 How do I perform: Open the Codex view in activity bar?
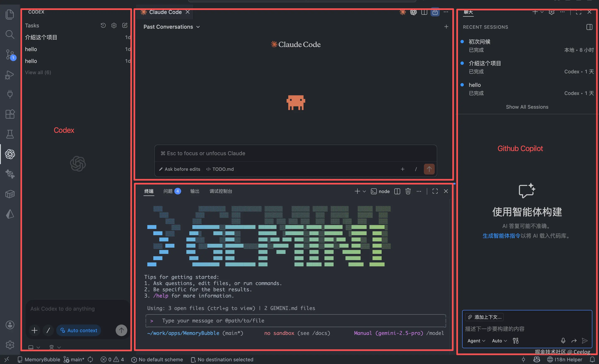pos(10,154)
